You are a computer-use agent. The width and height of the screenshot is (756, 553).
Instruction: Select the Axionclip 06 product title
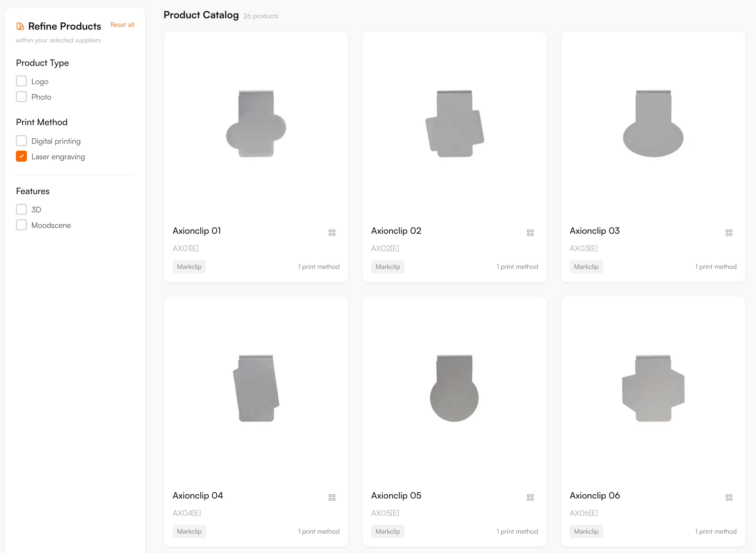(x=595, y=496)
